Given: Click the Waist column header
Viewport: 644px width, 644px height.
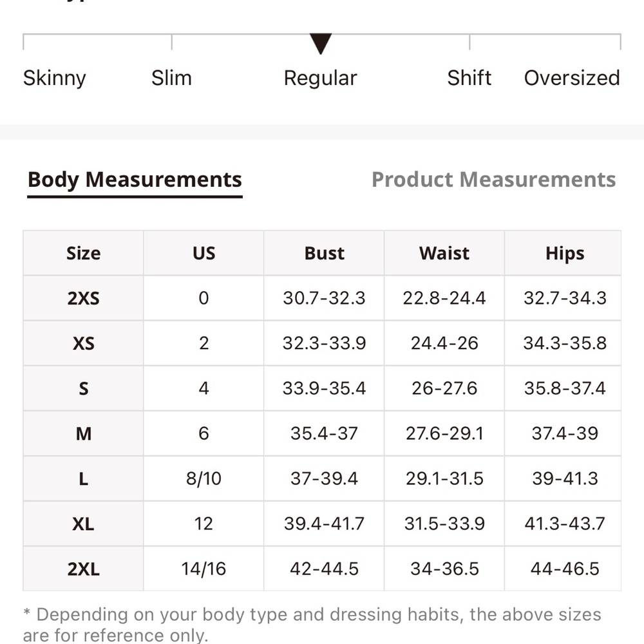Looking at the screenshot, I should pyautogui.click(x=444, y=253).
